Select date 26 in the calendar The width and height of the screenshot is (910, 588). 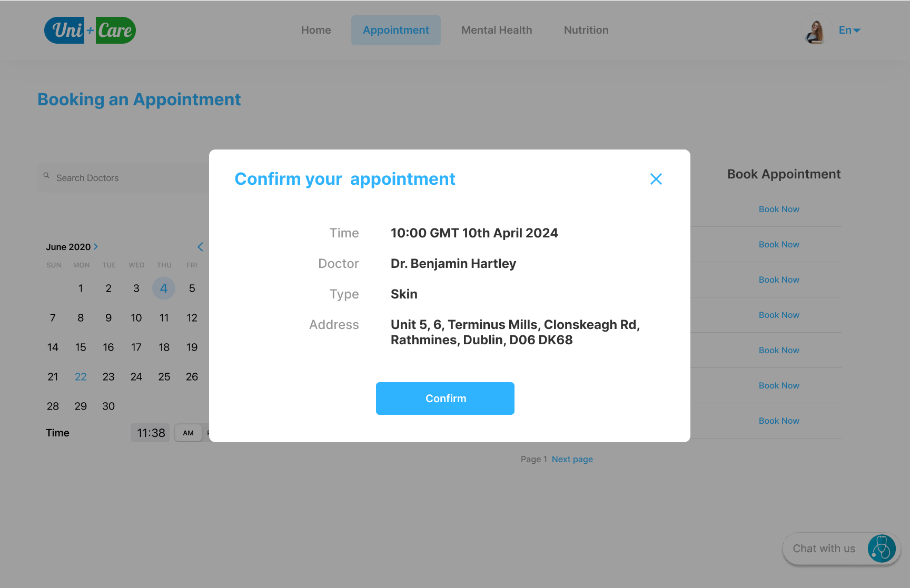point(192,377)
